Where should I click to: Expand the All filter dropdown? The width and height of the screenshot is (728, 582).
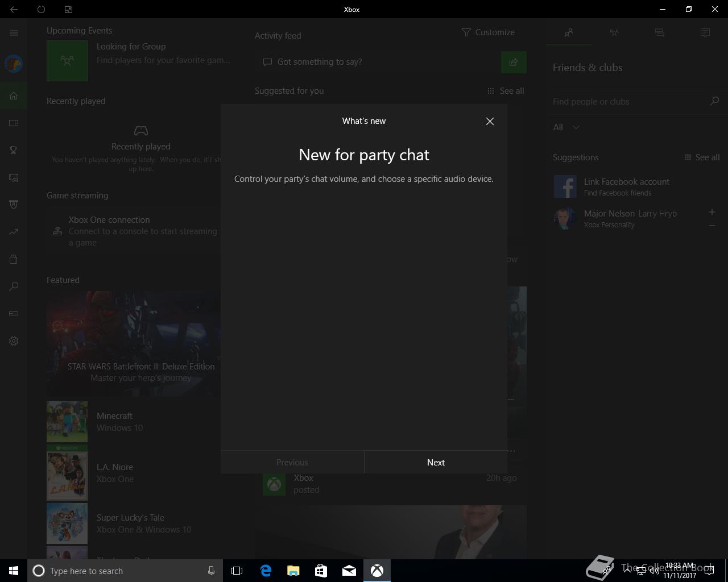point(566,127)
